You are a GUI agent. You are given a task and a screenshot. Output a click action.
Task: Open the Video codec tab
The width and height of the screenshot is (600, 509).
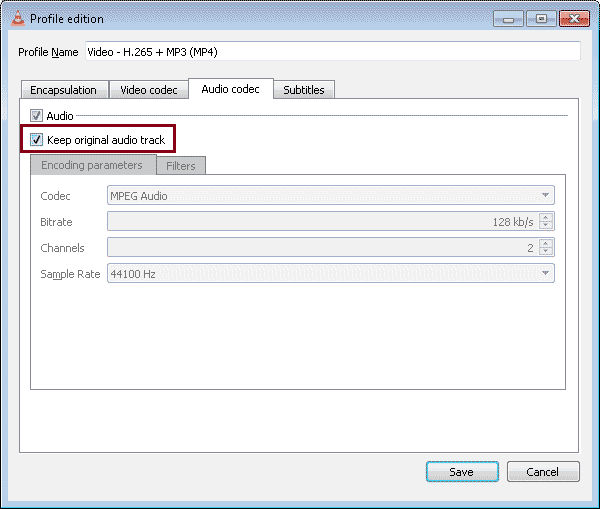pyautogui.click(x=149, y=90)
